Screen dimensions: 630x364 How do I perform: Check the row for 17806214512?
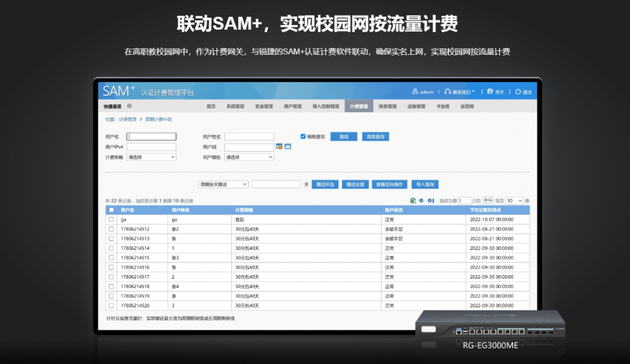click(112, 229)
